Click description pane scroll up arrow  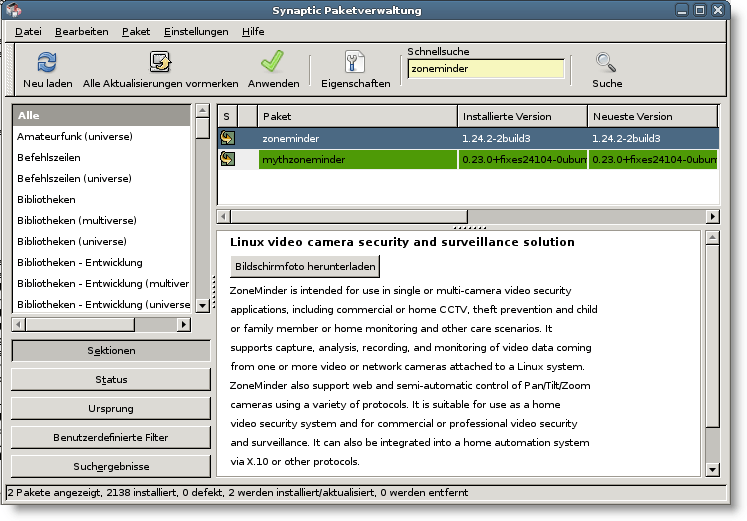712,237
